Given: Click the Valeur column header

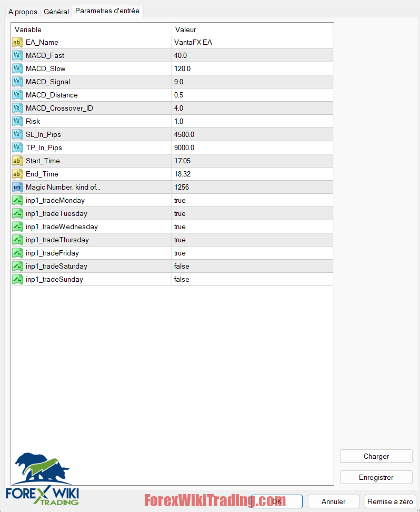Looking at the screenshot, I should pos(253,29).
